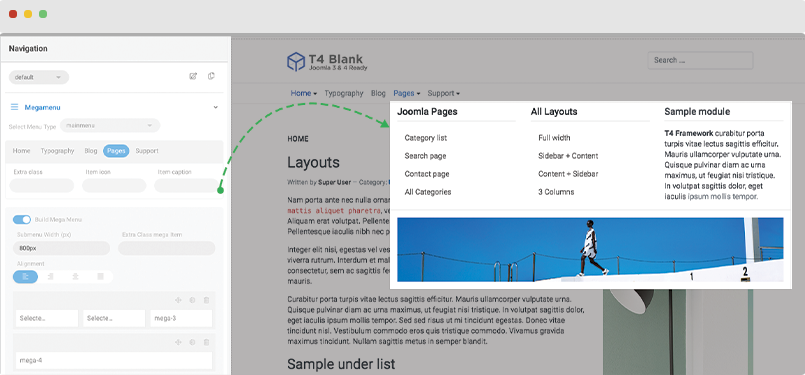Click the walking man banner image
Image resolution: width=805 pixels, height=375 pixels.
tap(590, 250)
